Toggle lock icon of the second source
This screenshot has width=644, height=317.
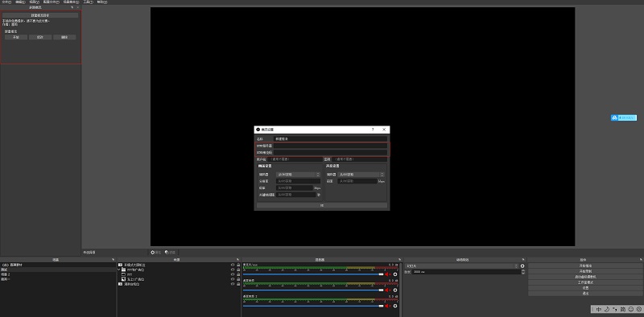238,270
